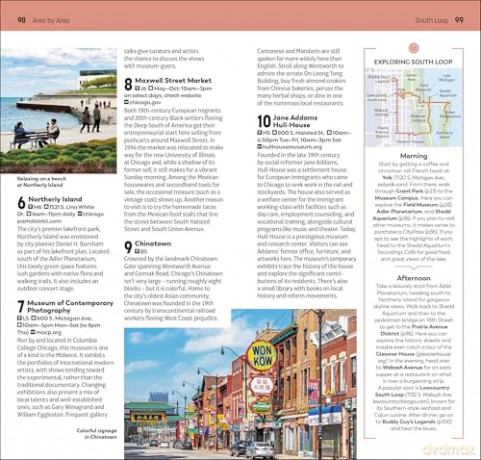Click the website icon before chicago parkdistrict.com
Screen dimensions: 481x460
tap(80, 214)
